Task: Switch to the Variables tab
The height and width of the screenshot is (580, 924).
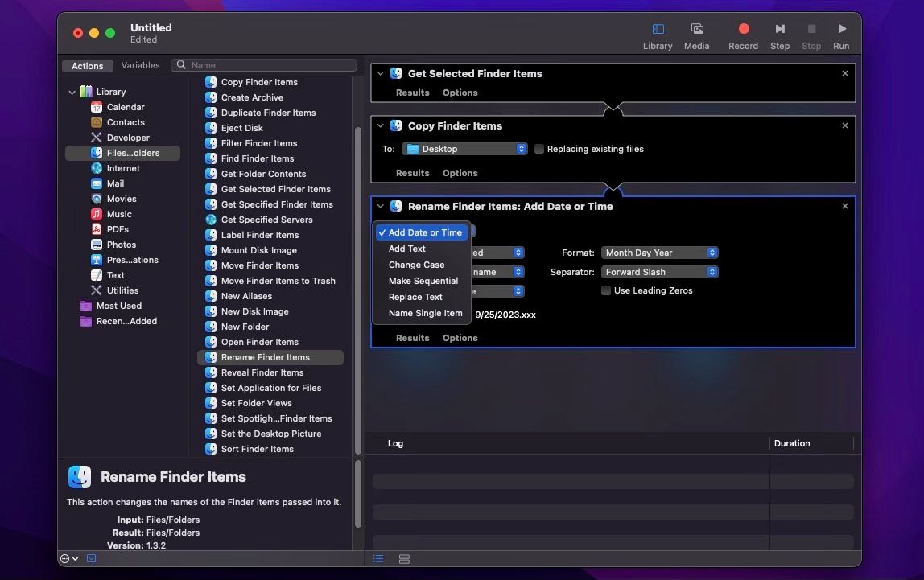Action: coord(141,65)
